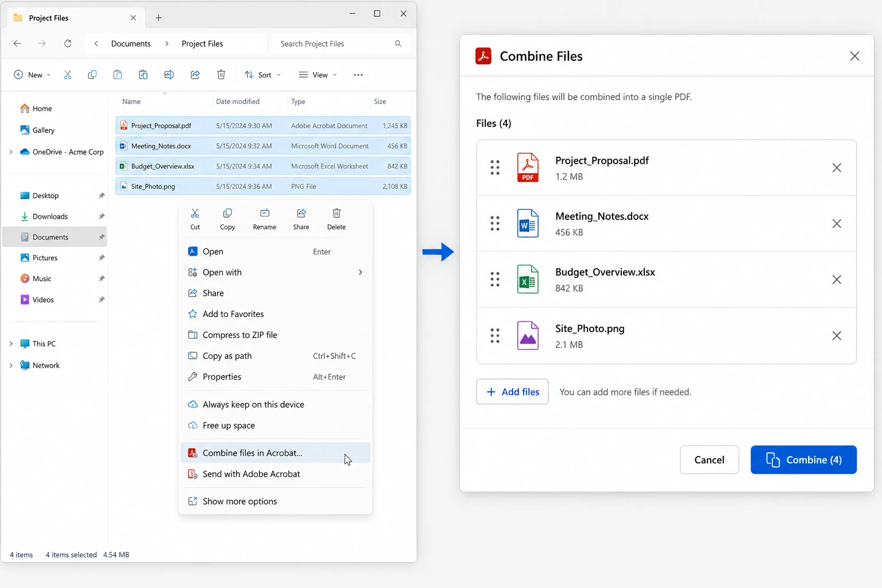Click the Add files button
Image resolution: width=882 pixels, height=588 pixels.
point(512,392)
